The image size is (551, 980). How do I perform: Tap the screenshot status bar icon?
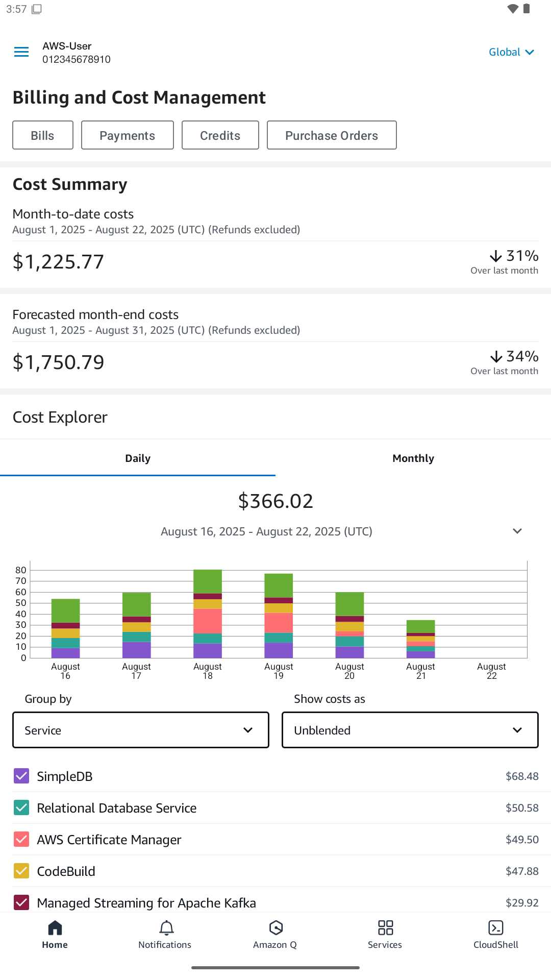click(x=37, y=9)
